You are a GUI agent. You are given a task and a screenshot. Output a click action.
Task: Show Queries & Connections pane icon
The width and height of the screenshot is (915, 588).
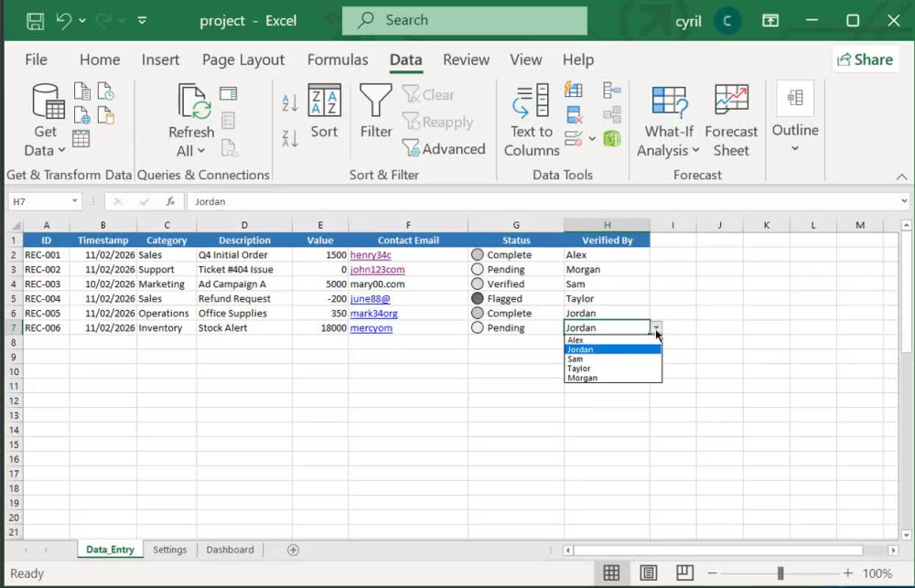tap(228, 93)
